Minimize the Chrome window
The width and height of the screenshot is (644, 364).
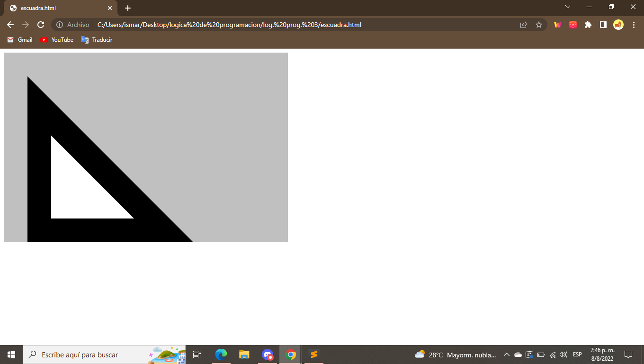590,7
